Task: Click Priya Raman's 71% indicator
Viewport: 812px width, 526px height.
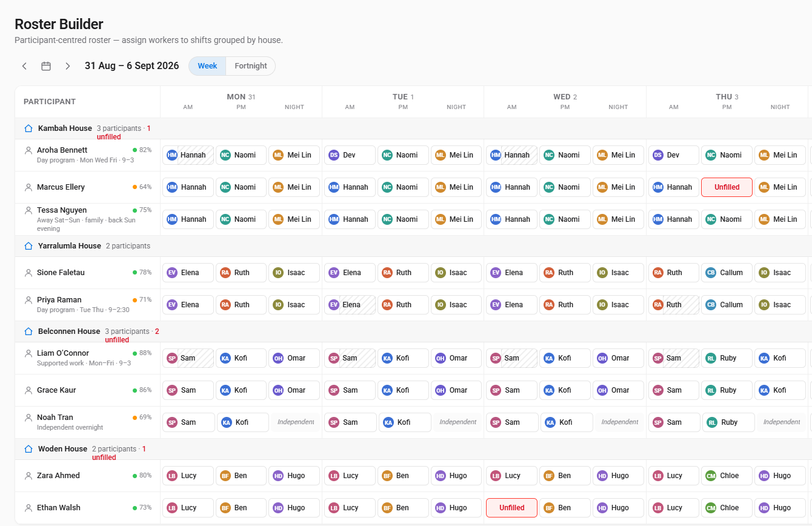Action: tap(142, 300)
